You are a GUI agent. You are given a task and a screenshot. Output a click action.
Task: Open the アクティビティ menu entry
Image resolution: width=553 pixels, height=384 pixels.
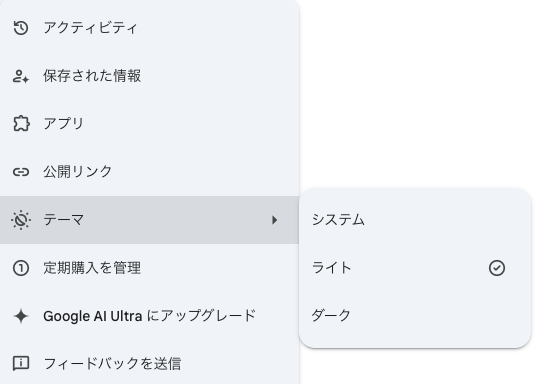click(150, 28)
